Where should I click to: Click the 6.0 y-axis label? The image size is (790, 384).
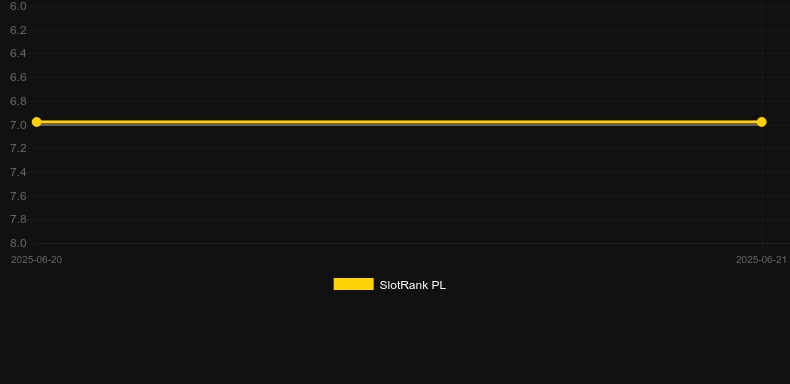tap(18, 7)
